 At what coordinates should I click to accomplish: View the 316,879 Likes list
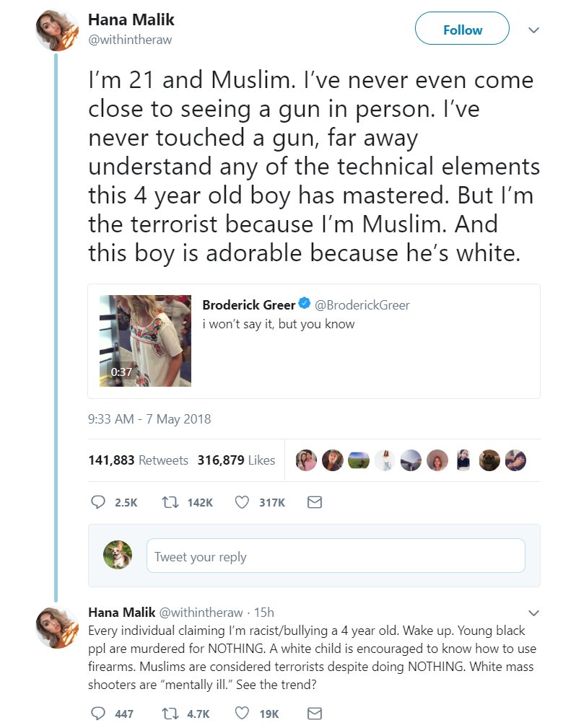pyautogui.click(x=236, y=460)
